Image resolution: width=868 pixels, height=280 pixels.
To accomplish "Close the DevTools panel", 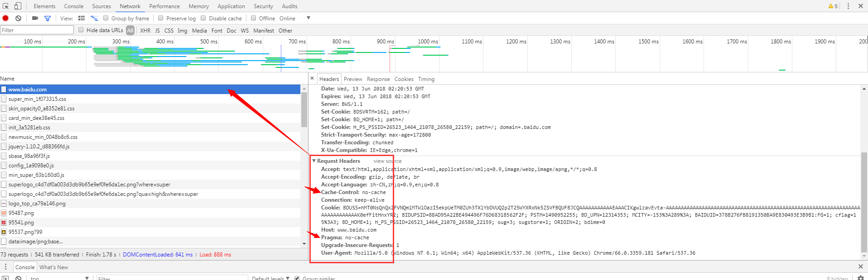I will pyautogui.click(x=861, y=6).
